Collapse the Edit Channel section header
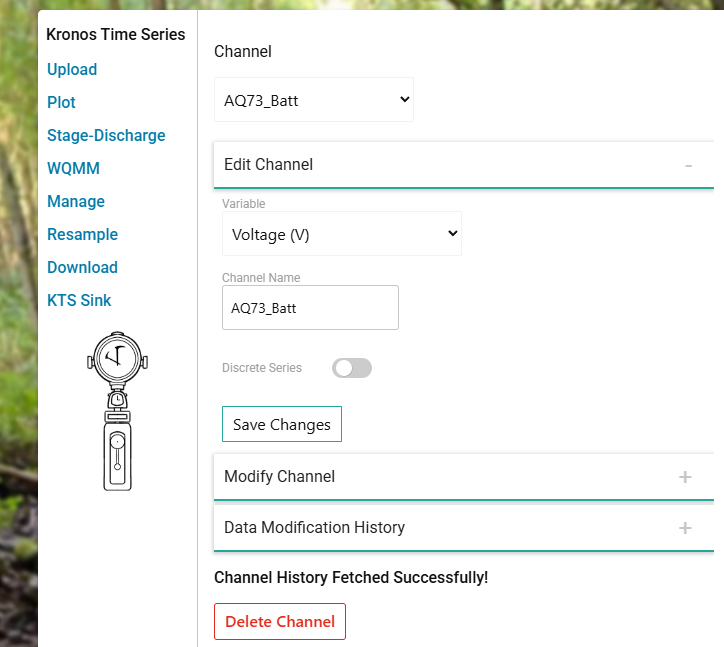724x647 pixels. (269, 164)
